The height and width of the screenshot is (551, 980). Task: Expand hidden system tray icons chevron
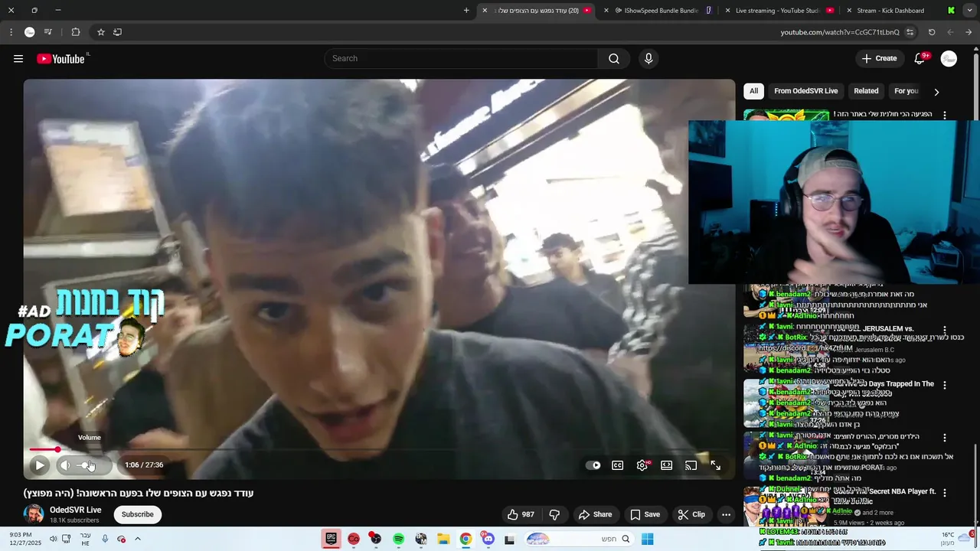pyautogui.click(x=138, y=540)
